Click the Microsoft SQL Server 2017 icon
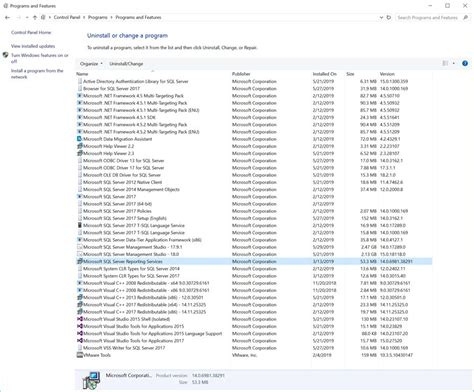The width and height of the screenshot is (474, 392). tap(79, 197)
